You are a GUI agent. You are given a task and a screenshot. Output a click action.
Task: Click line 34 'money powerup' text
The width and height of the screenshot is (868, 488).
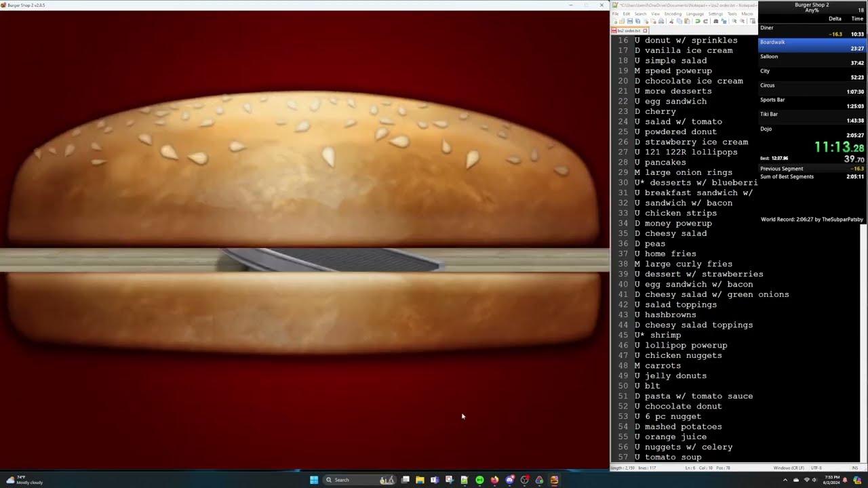[678, 223]
